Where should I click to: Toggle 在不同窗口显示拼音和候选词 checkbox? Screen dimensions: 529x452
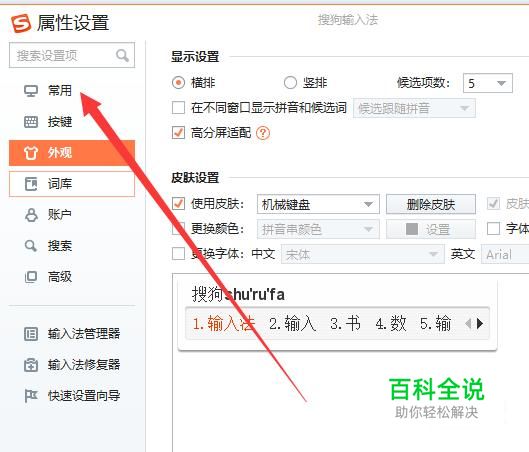[x=178, y=108]
